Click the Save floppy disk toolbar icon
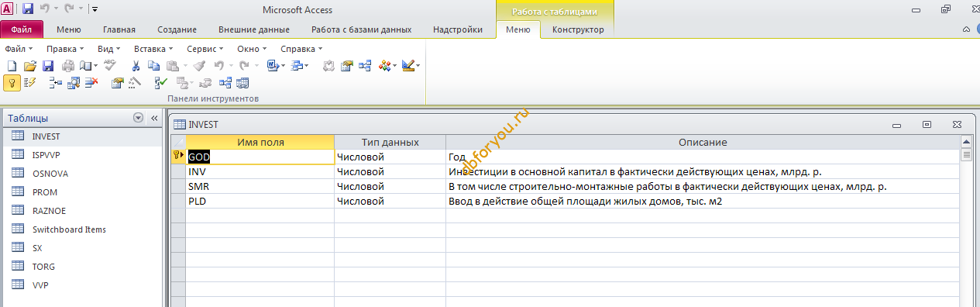The height and width of the screenshot is (307, 980). coord(48,66)
